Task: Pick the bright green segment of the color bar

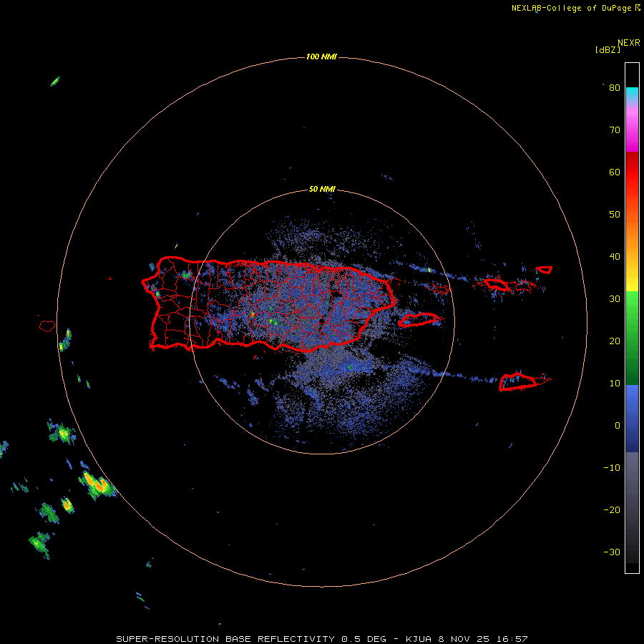Action: [x=632, y=308]
